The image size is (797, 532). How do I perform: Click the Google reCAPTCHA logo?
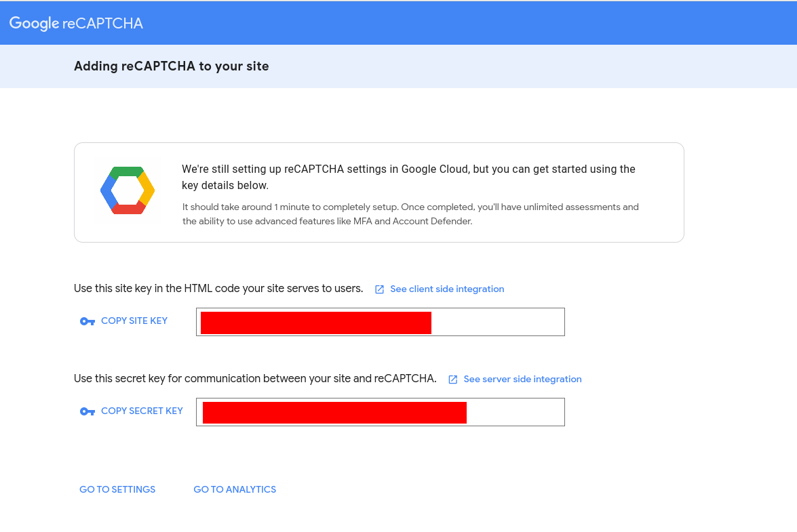[x=76, y=23]
